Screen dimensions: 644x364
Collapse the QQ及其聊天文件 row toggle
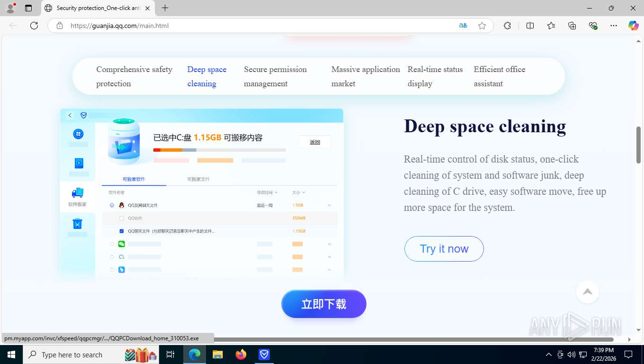[112, 205]
